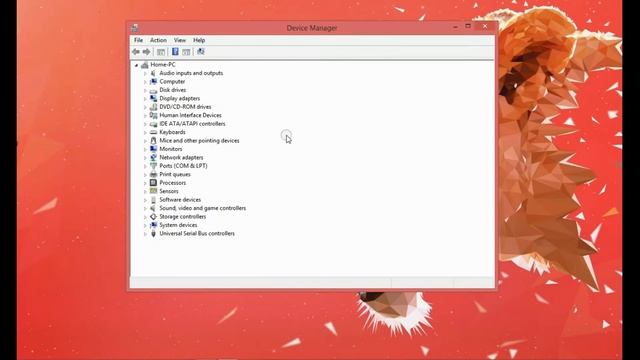Expand the Audio inputs and outputs node
The width and height of the screenshot is (640, 360).
coord(145,73)
